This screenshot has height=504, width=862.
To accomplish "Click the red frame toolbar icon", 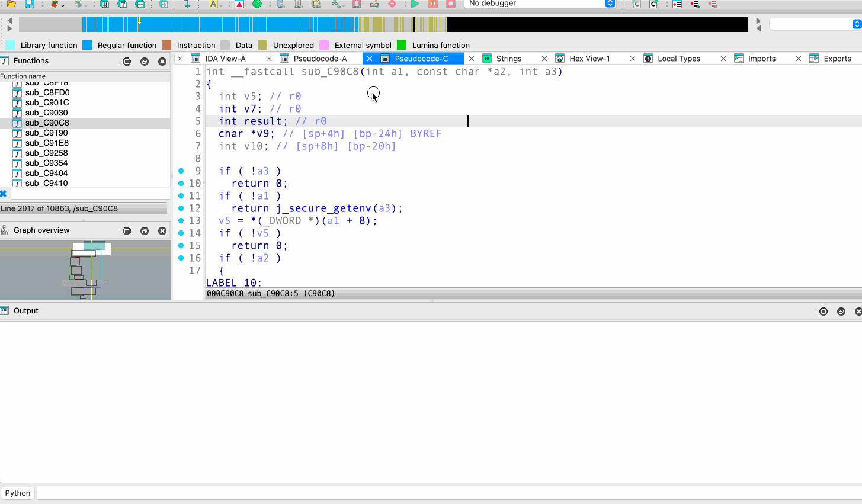I will click(x=357, y=4).
